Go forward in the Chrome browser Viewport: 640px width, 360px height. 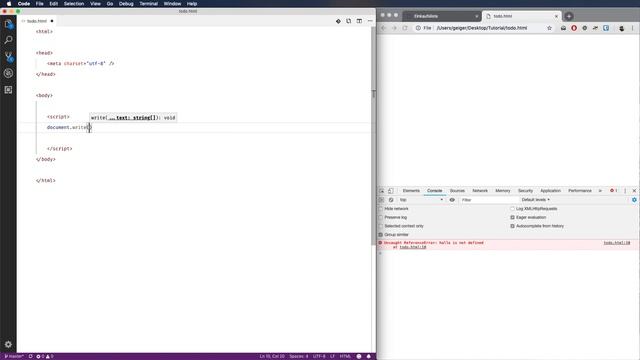pos(394,28)
